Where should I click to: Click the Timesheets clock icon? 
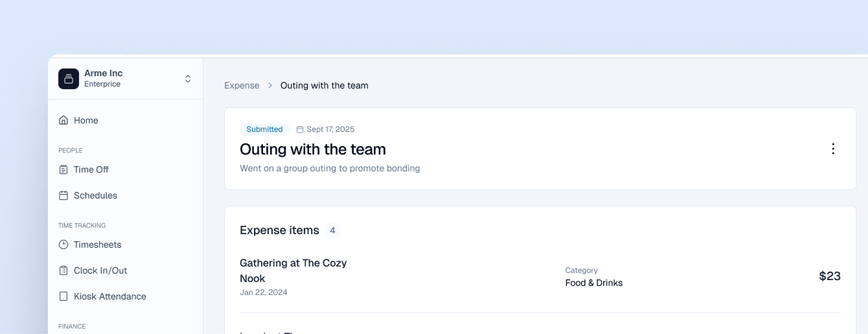63,245
